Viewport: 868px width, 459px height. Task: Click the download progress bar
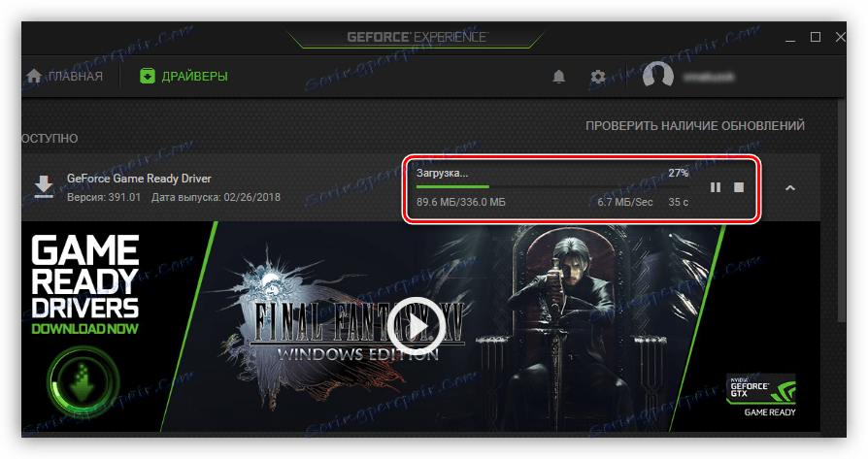(x=552, y=187)
